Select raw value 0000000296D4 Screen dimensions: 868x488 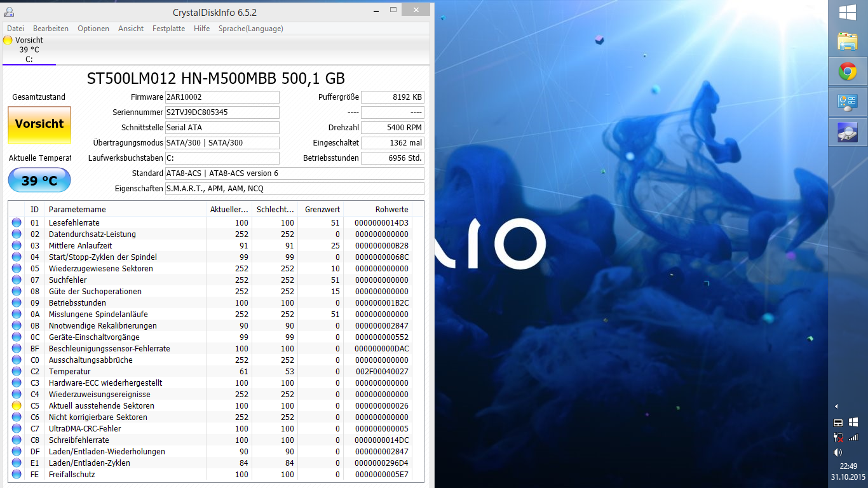pos(382,463)
